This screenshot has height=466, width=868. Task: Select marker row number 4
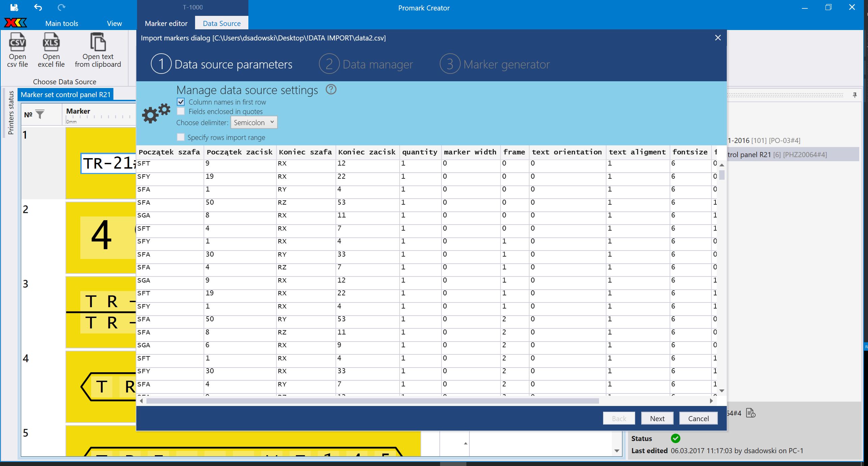tap(26, 358)
